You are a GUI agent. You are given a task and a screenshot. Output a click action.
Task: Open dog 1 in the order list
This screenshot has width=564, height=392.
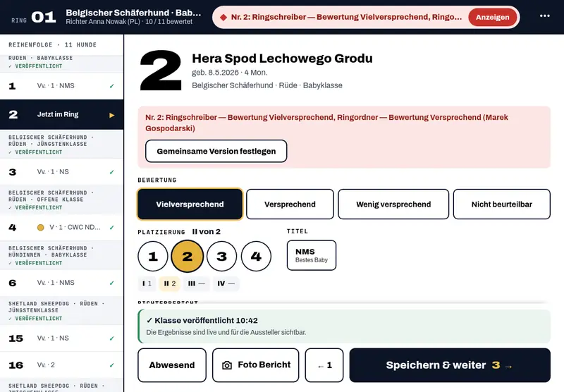click(x=61, y=86)
